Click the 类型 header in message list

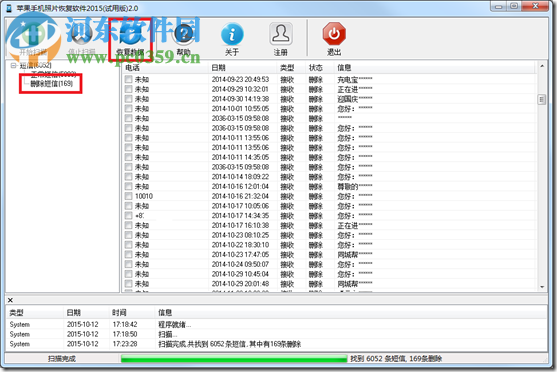(291, 68)
